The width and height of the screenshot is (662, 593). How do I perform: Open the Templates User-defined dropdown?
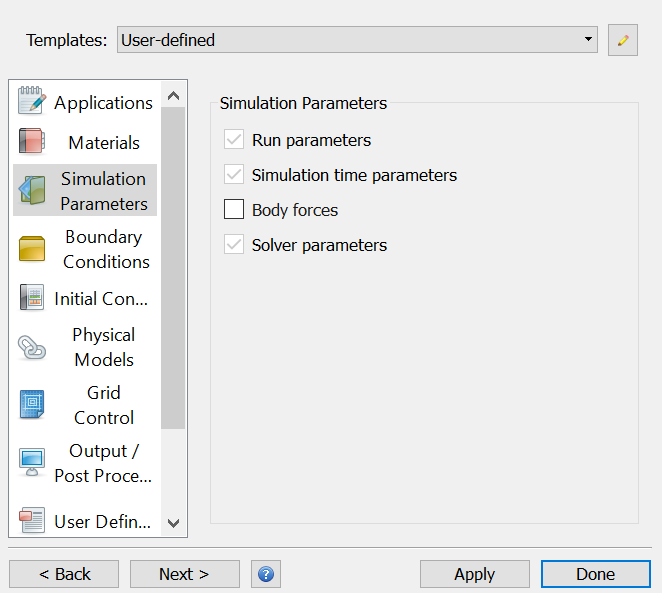(x=357, y=40)
